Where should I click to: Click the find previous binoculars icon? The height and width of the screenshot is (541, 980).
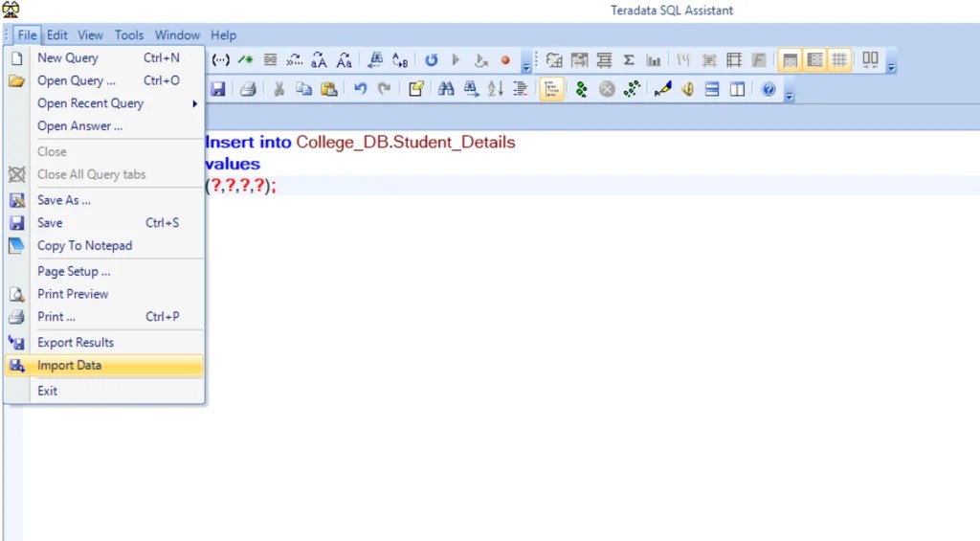375,60
